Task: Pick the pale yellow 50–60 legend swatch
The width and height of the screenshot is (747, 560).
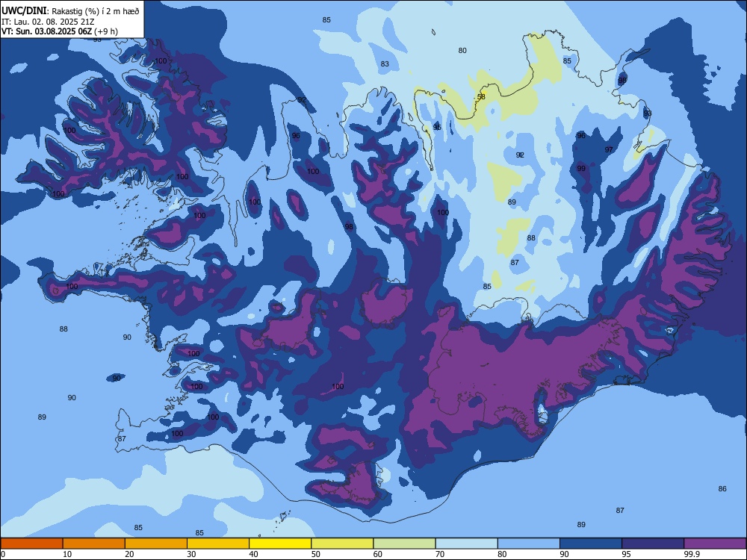Action: (343, 544)
